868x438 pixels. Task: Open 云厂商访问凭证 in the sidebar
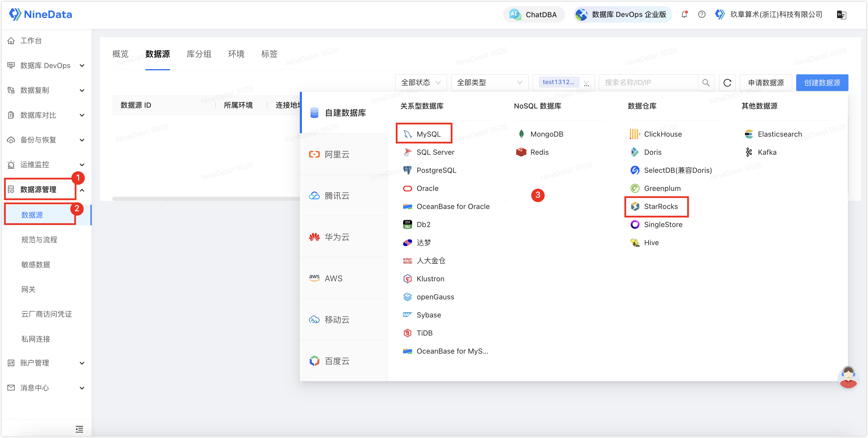(47, 314)
